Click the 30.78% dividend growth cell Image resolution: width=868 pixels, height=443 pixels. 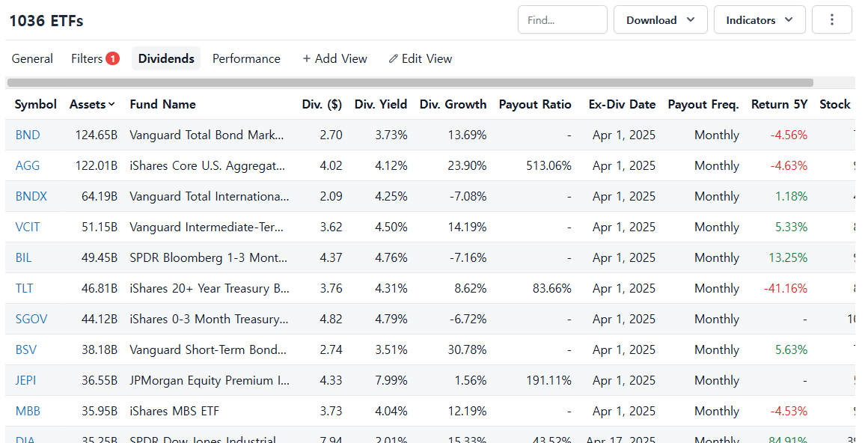(x=467, y=350)
